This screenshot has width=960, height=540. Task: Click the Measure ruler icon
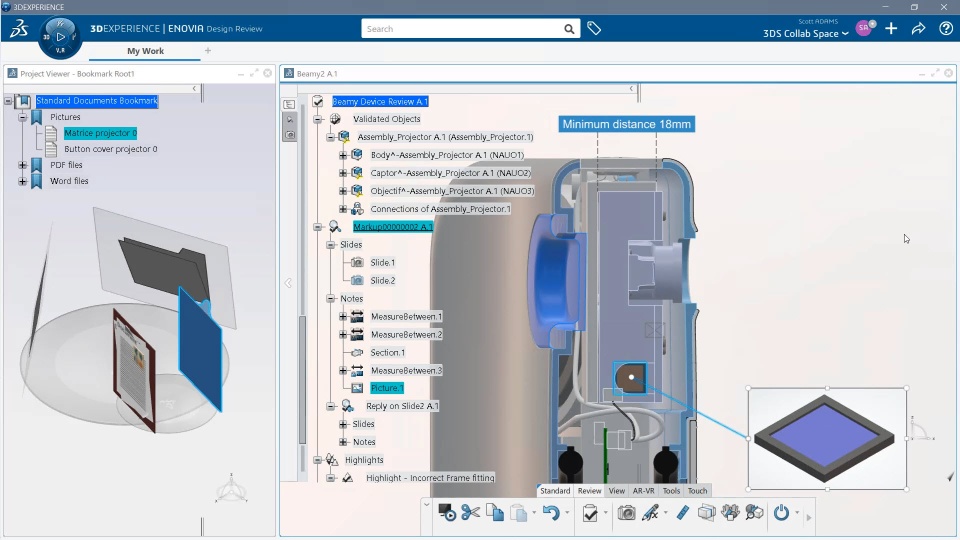683,512
